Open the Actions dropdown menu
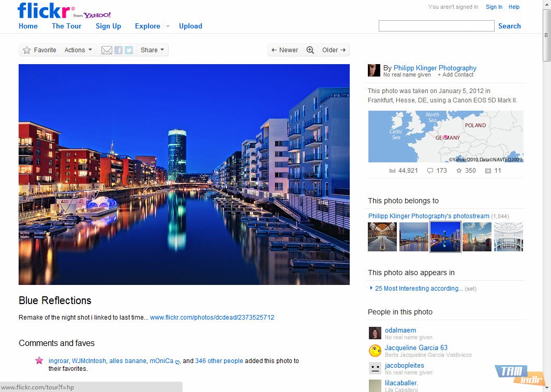The width and height of the screenshot is (551, 392). (78, 50)
